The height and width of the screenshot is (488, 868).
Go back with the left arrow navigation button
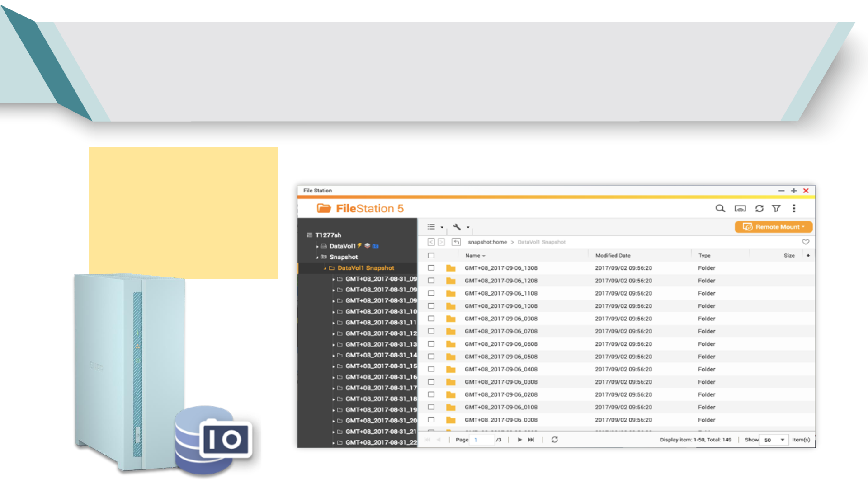pyautogui.click(x=431, y=242)
